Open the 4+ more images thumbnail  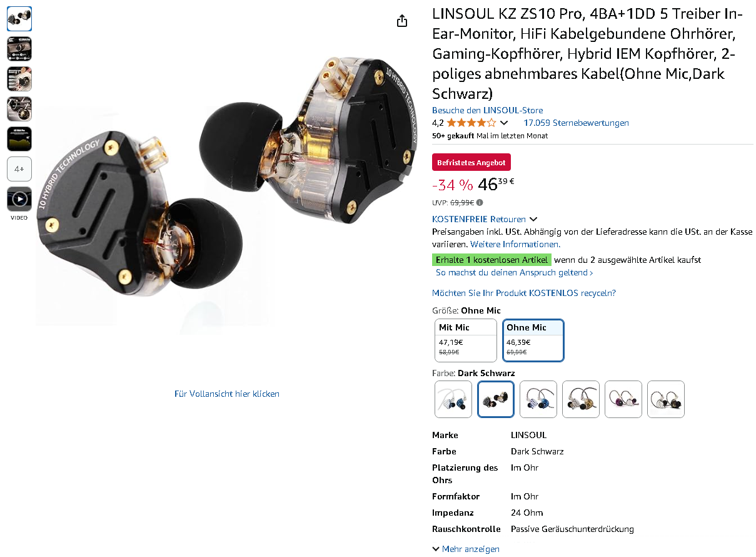[x=19, y=169]
